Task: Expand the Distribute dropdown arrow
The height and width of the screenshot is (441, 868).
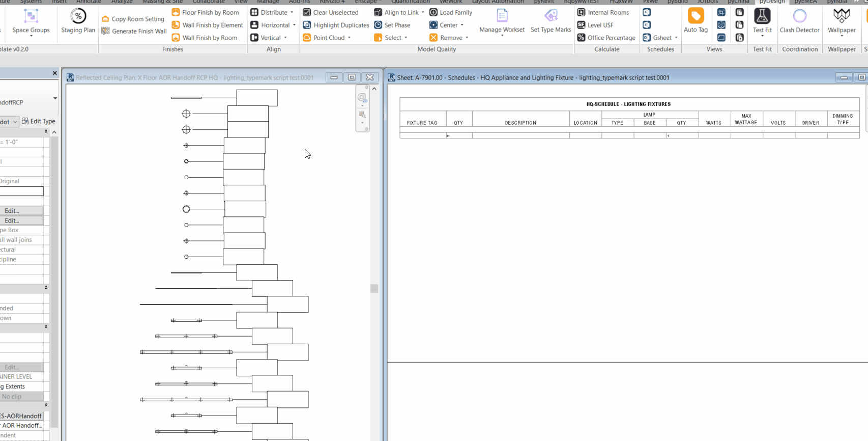Action: (x=292, y=12)
